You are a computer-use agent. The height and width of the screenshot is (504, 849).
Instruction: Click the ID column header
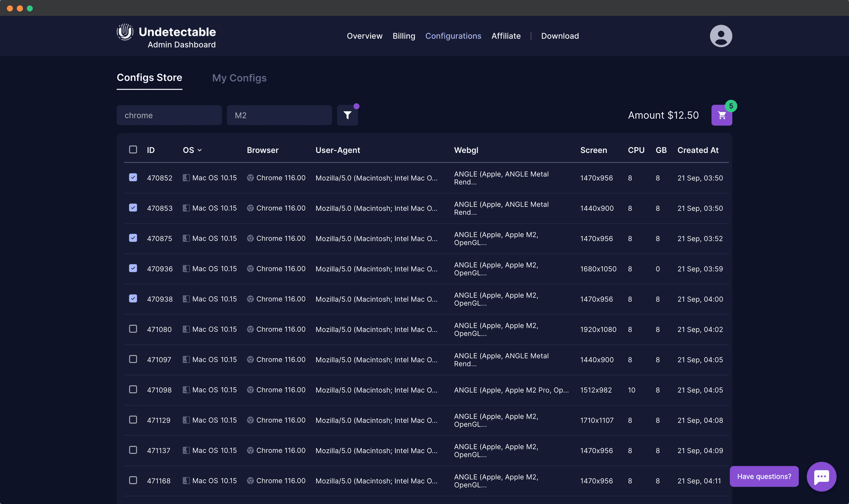pos(151,150)
